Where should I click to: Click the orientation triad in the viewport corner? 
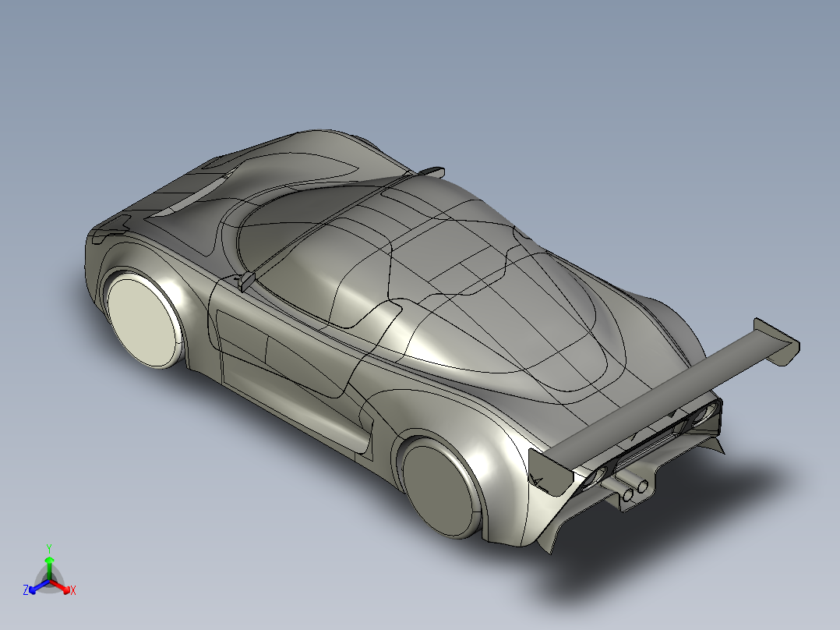(x=49, y=572)
